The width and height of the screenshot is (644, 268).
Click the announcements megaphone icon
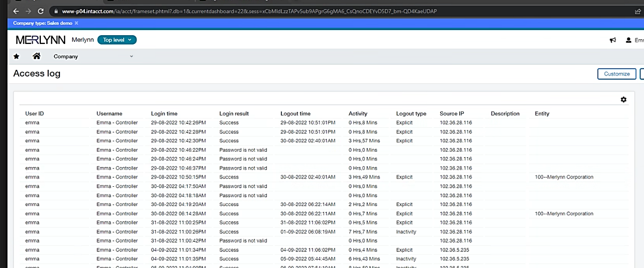pos(613,40)
